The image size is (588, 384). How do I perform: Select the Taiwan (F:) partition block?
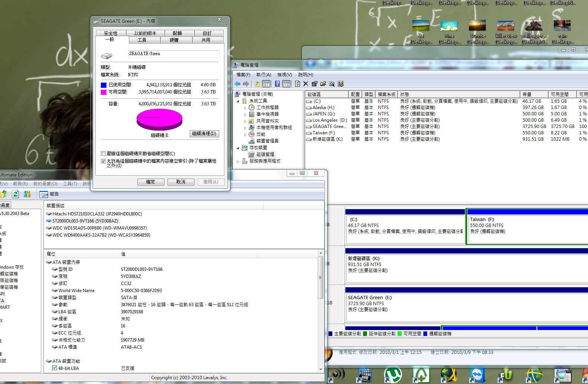[527, 227]
